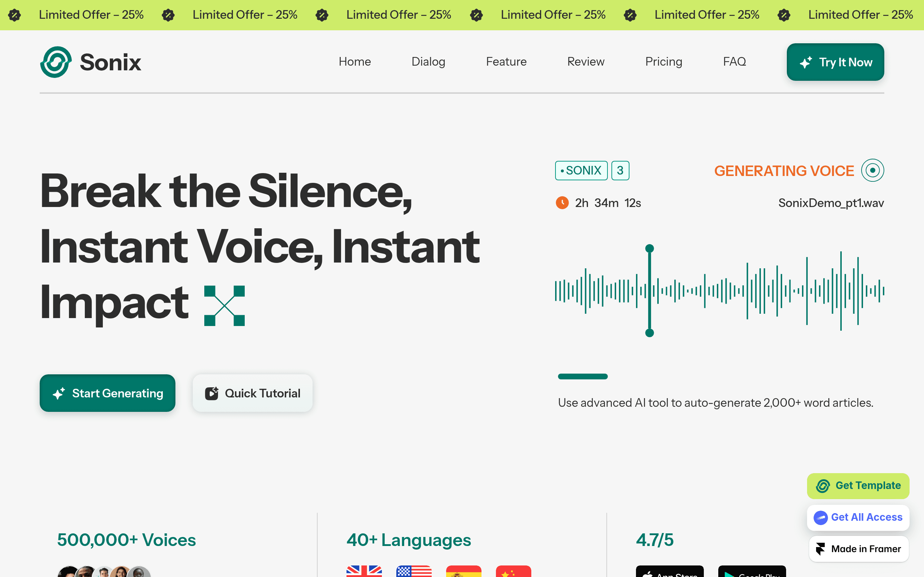Click the waveform playhead marker
924x577 pixels.
click(x=649, y=291)
